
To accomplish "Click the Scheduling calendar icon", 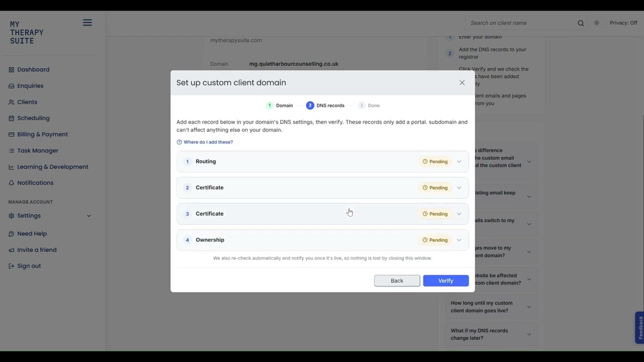I will tap(11, 118).
